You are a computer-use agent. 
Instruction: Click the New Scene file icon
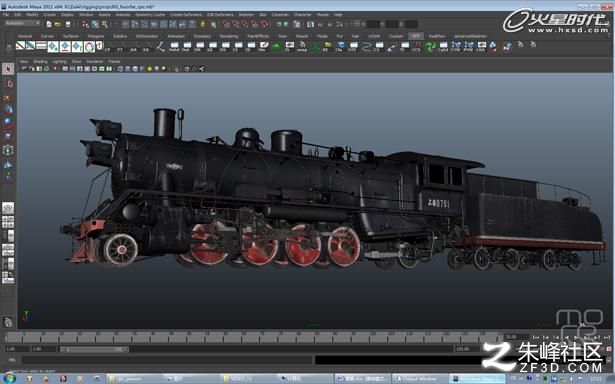coord(49,24)
